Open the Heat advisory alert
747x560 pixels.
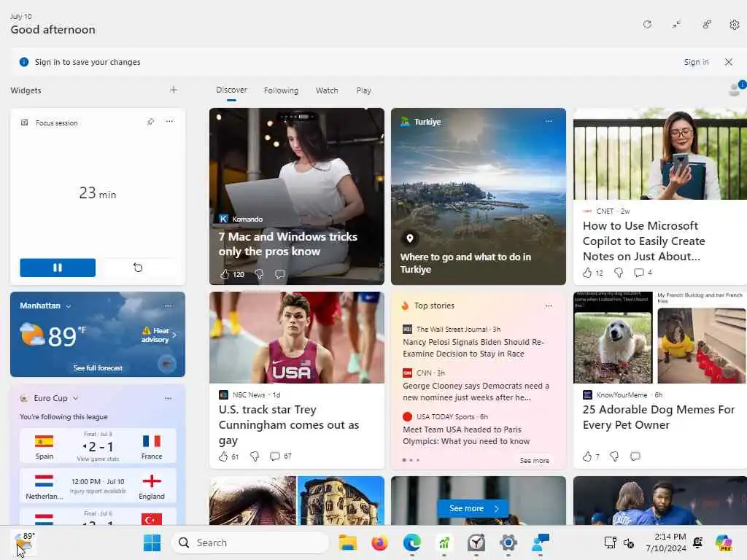(159, 335)
